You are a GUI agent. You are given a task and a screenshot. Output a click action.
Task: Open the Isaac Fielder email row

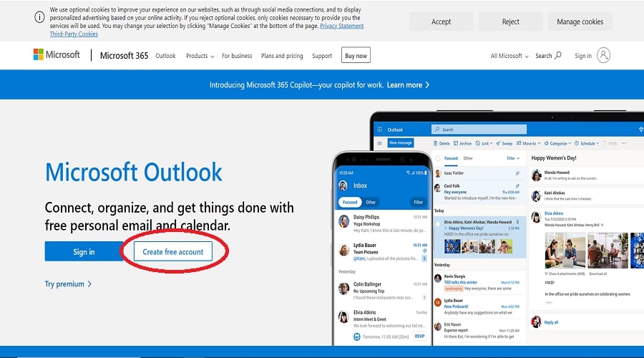pos(479,173)
